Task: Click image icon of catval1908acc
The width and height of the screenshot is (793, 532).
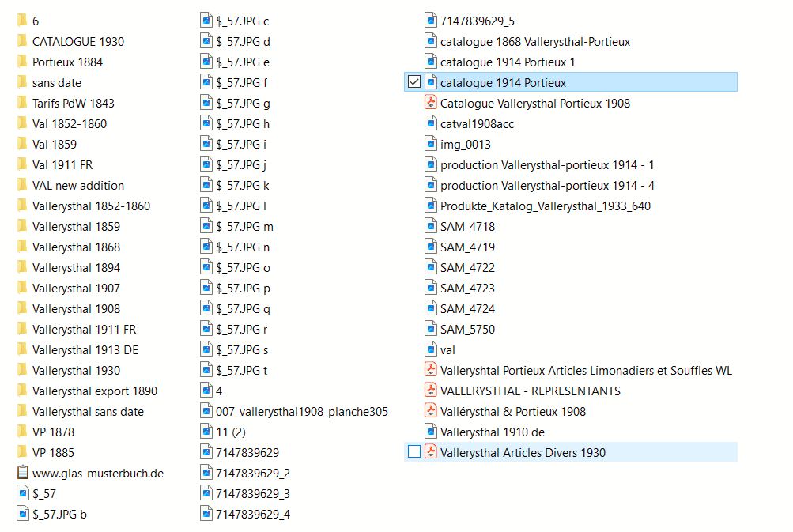Action: [430, 123]
